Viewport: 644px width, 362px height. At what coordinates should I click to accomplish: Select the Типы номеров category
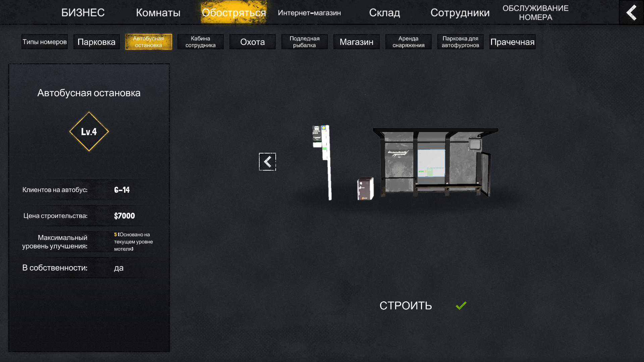(x=45, y=42)
